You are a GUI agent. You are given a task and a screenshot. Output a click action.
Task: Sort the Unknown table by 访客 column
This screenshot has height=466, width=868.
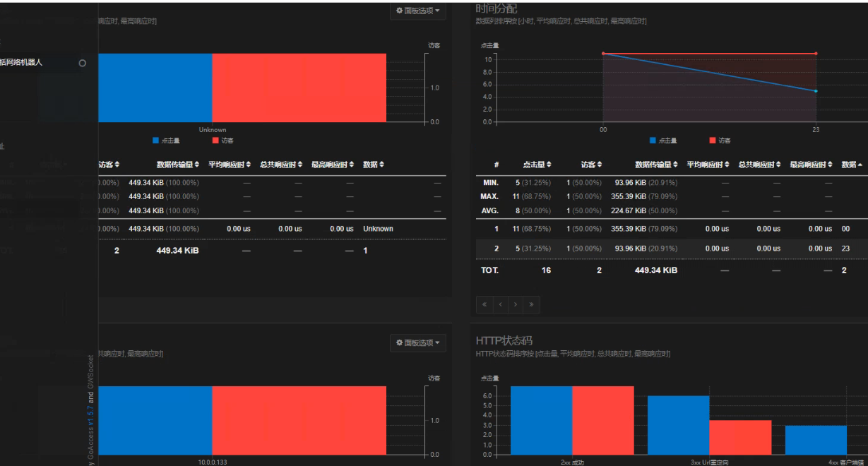click(x=109, y=165)
